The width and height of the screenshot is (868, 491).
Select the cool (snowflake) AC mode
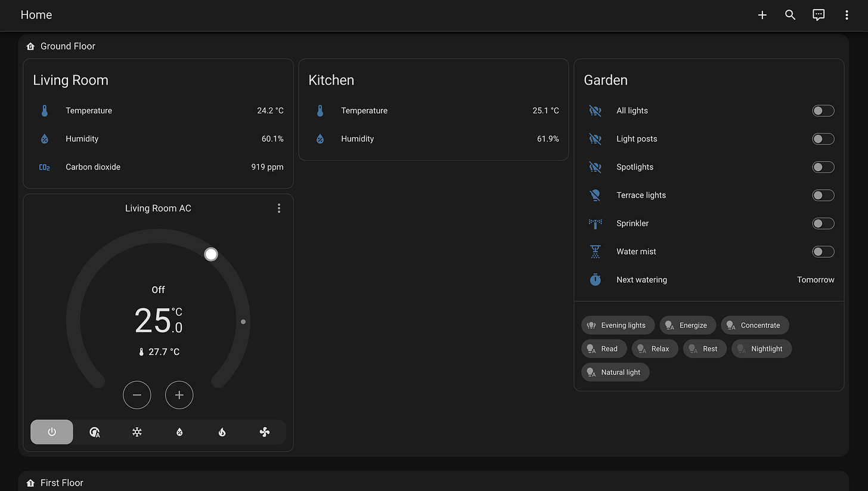[137, 432]
